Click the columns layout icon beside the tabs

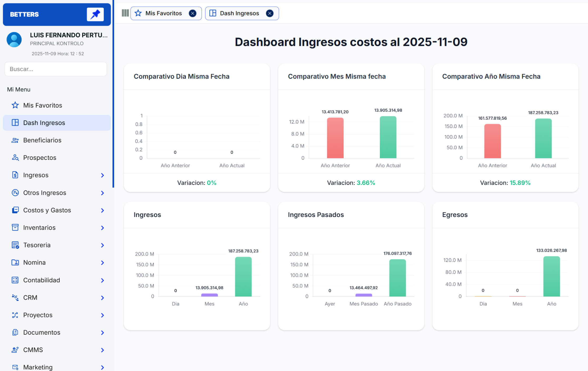[125, 13]
